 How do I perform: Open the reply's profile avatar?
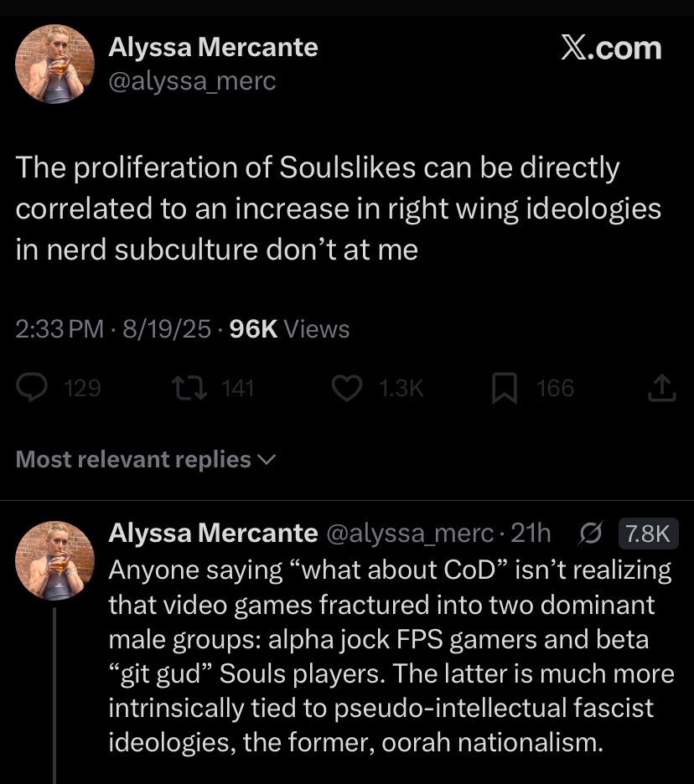point(55,560)
